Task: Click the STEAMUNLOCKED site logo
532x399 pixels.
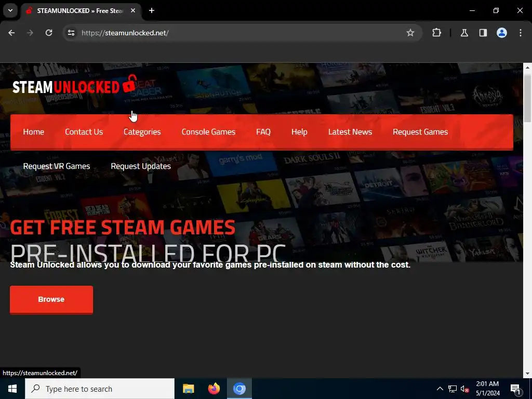Action: [x=74, y=85]
